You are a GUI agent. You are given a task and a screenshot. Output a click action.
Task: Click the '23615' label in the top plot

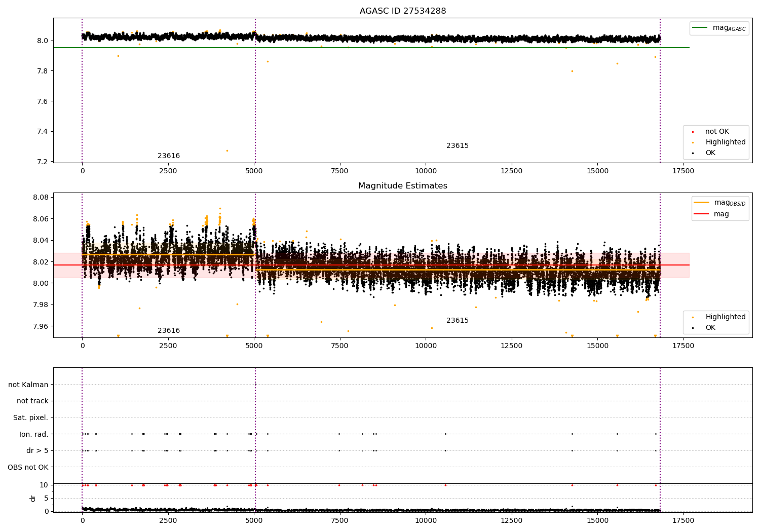point(458,146)
